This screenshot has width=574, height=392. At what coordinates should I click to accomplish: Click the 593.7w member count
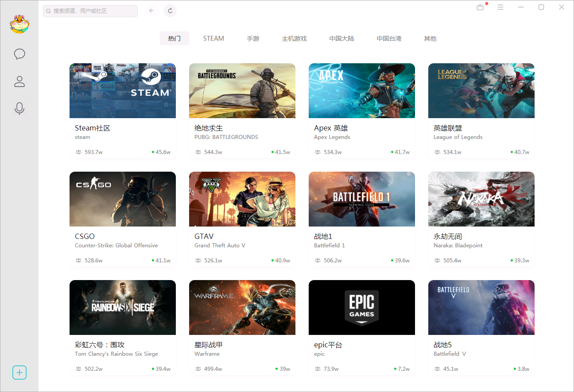click(93, 152)
